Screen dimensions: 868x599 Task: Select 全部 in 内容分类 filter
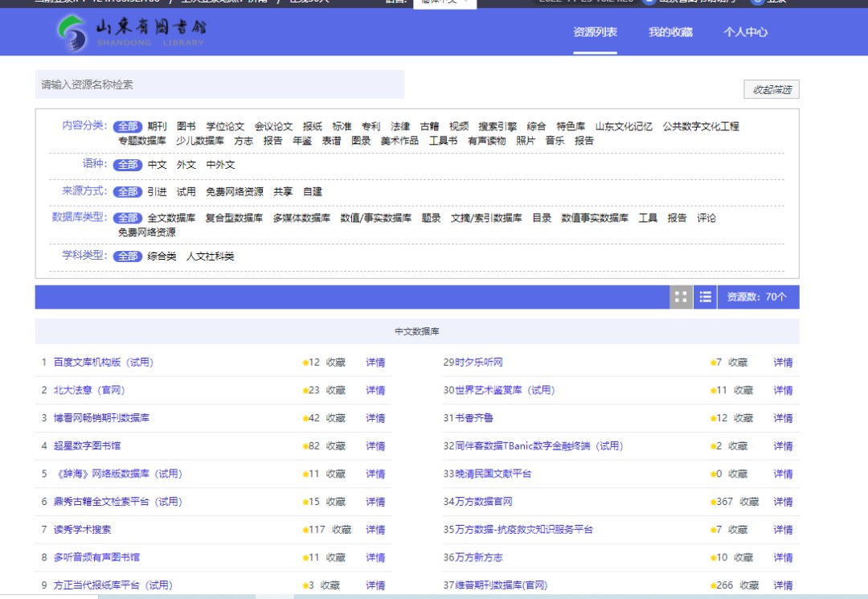tap(128, 127)
